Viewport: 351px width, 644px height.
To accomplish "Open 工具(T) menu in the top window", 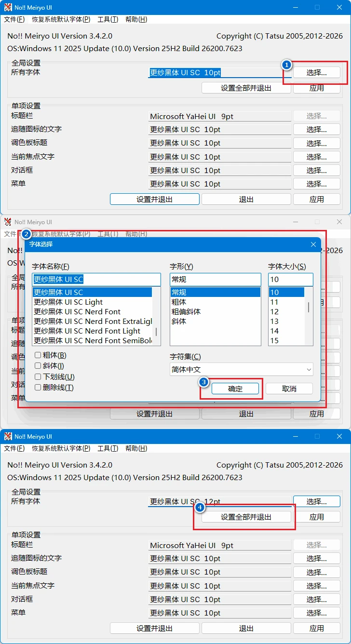I will click(108, 19).
